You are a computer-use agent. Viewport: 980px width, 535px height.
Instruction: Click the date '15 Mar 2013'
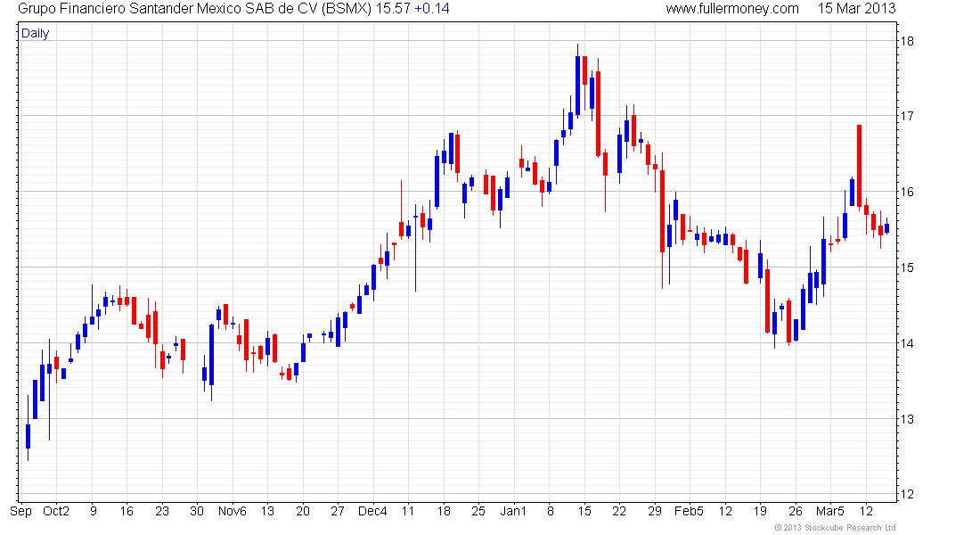(856, 9)
